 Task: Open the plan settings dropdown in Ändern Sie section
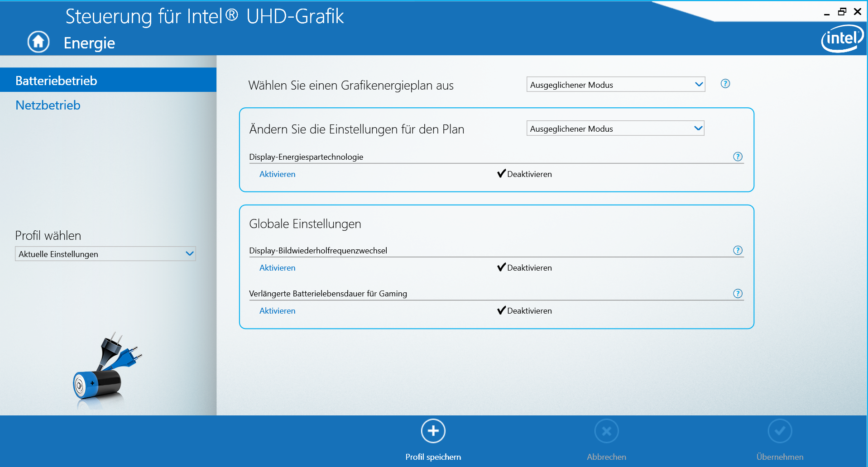coord(615,129)
